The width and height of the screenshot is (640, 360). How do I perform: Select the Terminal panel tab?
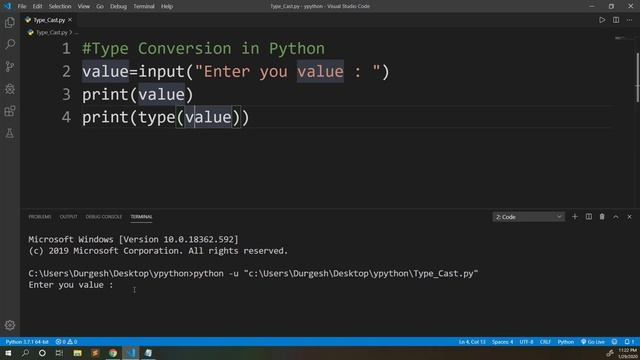click(141, 217)
